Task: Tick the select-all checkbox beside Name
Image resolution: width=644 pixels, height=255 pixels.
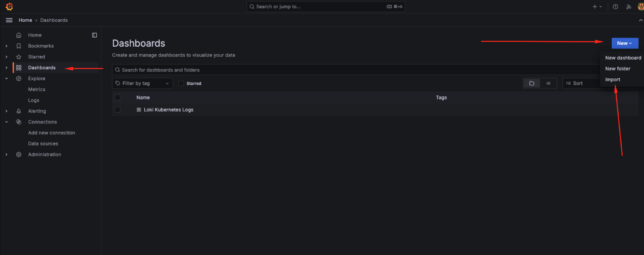Action: coord(117,98)
